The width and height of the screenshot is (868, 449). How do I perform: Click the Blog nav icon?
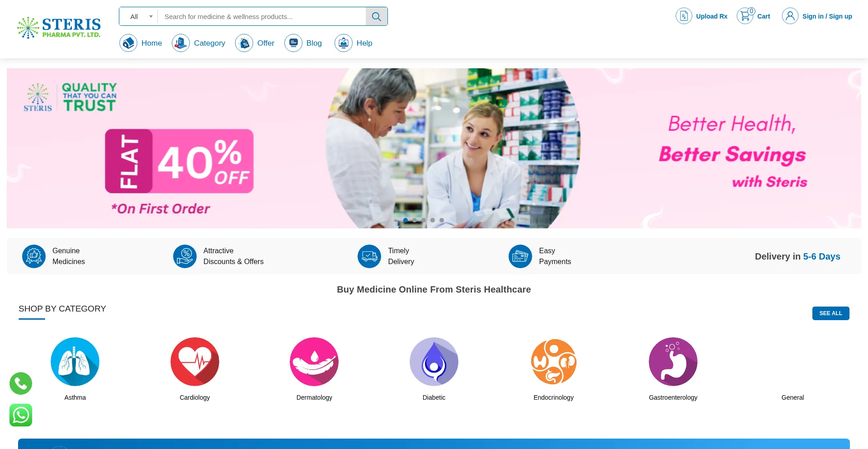pos(293,43)
